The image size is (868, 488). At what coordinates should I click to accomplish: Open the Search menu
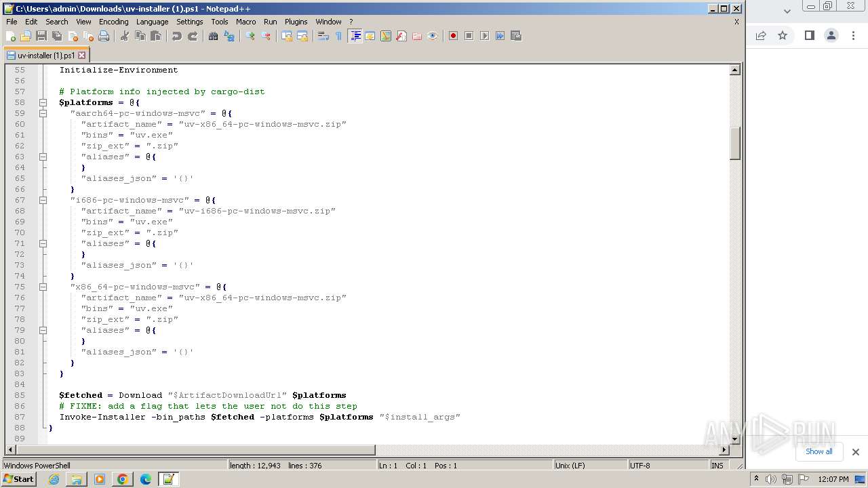56,22
